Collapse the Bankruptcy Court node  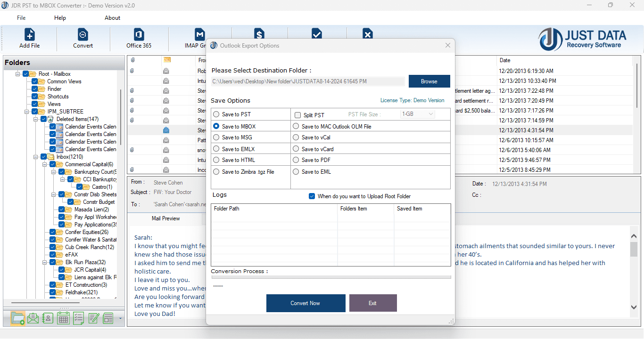click(x=53, y=172)
